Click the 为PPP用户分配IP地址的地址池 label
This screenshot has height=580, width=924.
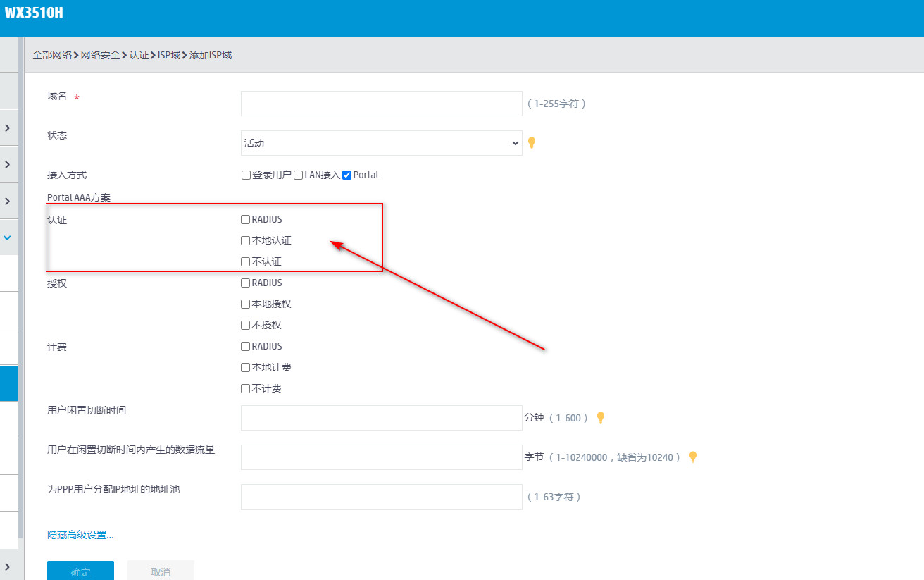pos(113,489)
